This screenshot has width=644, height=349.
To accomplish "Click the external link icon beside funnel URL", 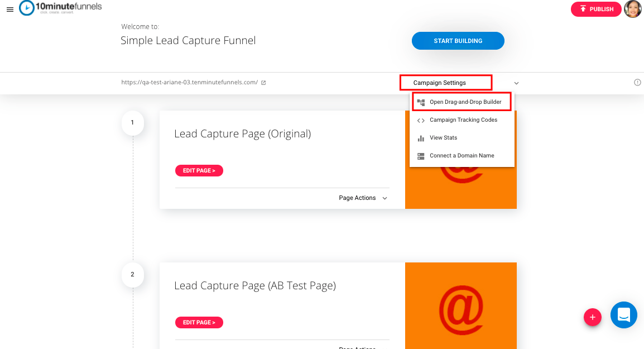I will pos(263,83).
